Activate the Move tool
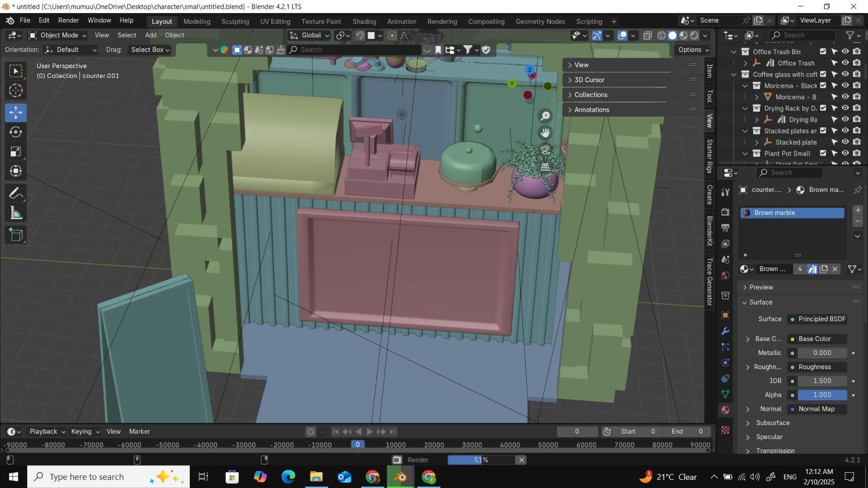The width and height of the screenshot is (868, 488). 16,112
